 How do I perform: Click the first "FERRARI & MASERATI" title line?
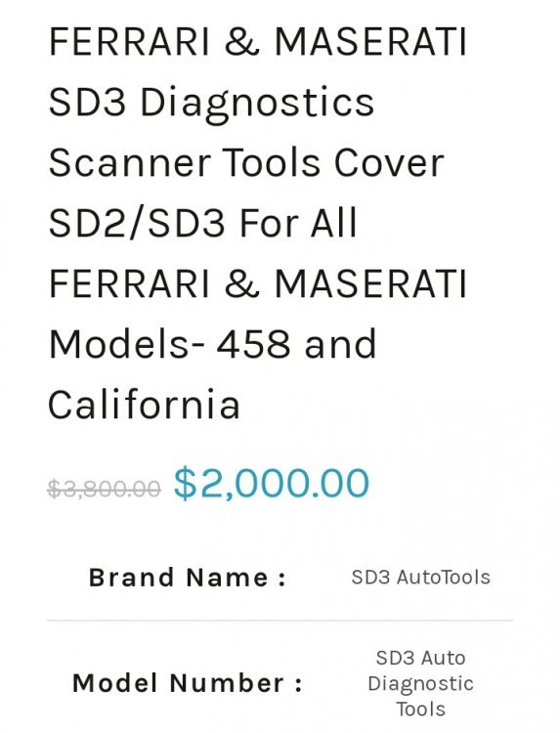258,42
